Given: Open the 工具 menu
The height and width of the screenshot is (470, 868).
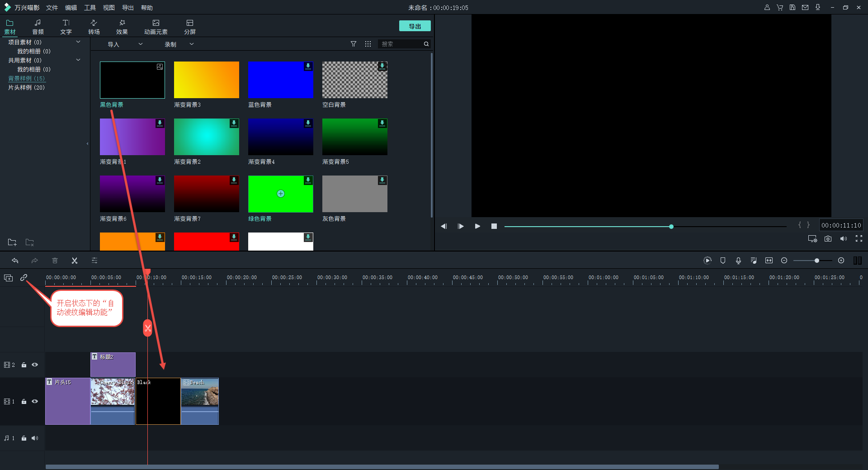Looking at the screenshot, I should pos(90,8).
